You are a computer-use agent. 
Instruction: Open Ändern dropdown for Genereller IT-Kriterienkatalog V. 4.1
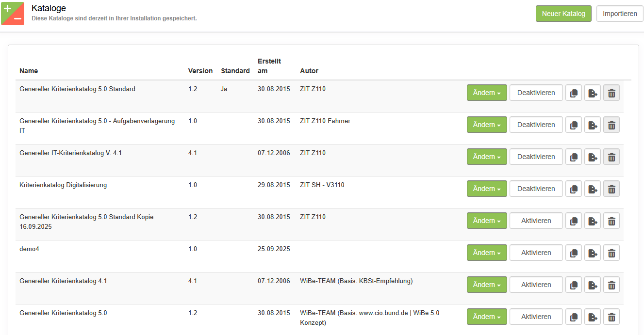point(486,157)
